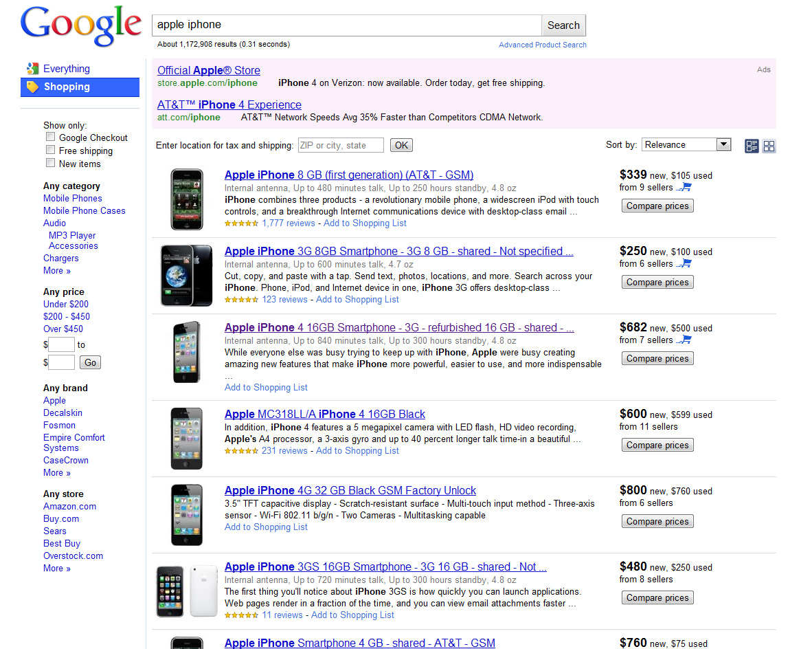
Task: Click the apple iphone search box
Action: point(347,25)
